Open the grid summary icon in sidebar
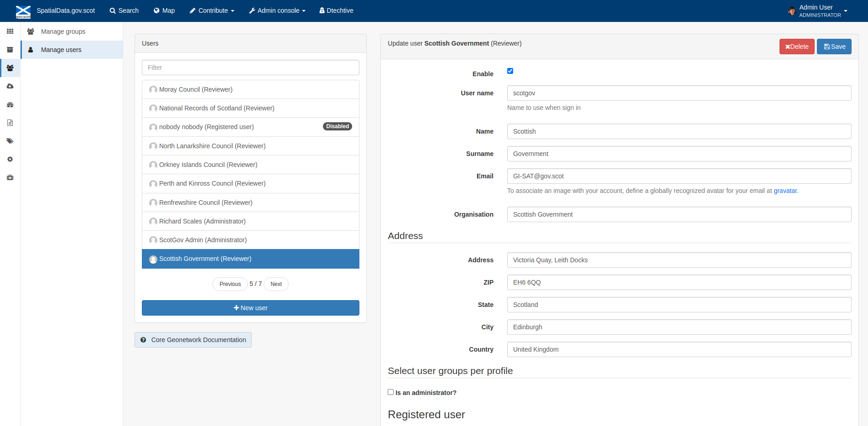This screenshot has height=426, width=868. tap(10, 31)
